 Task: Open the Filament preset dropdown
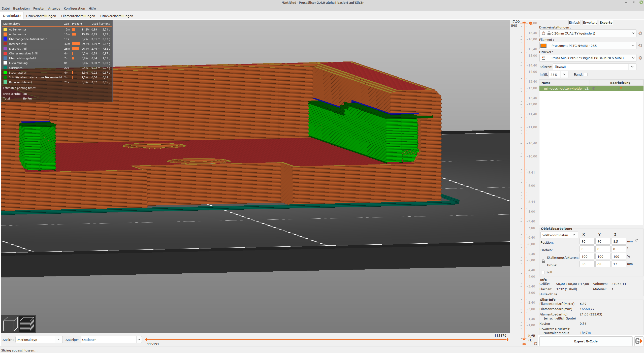tap(588, 46)
